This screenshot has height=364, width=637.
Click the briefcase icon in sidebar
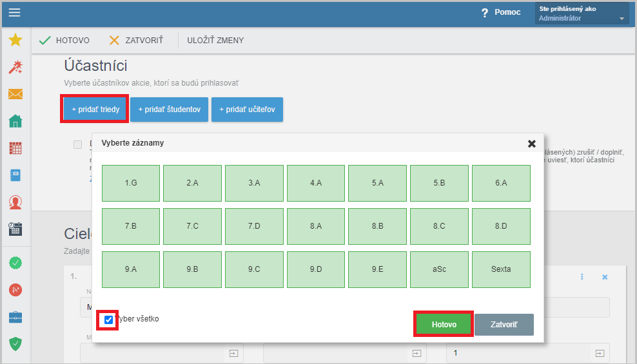pyautogui.click(x=15, y=317)
